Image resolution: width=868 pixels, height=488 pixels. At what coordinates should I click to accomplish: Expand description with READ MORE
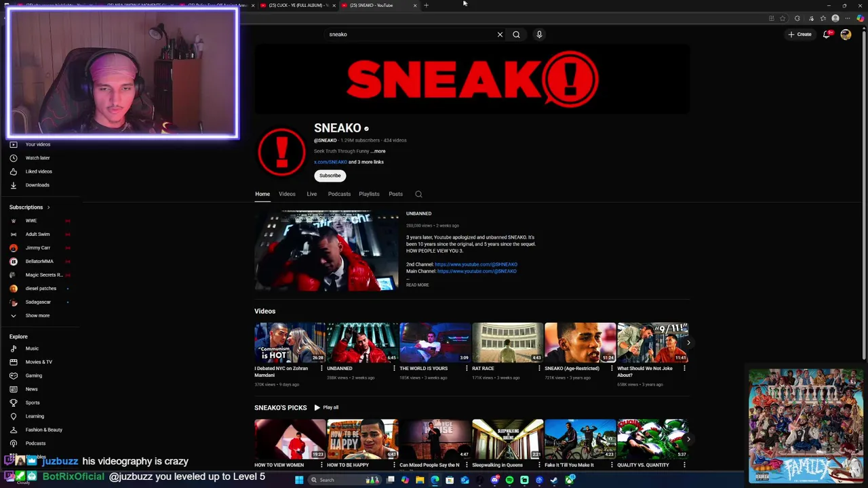pos(417,285)
